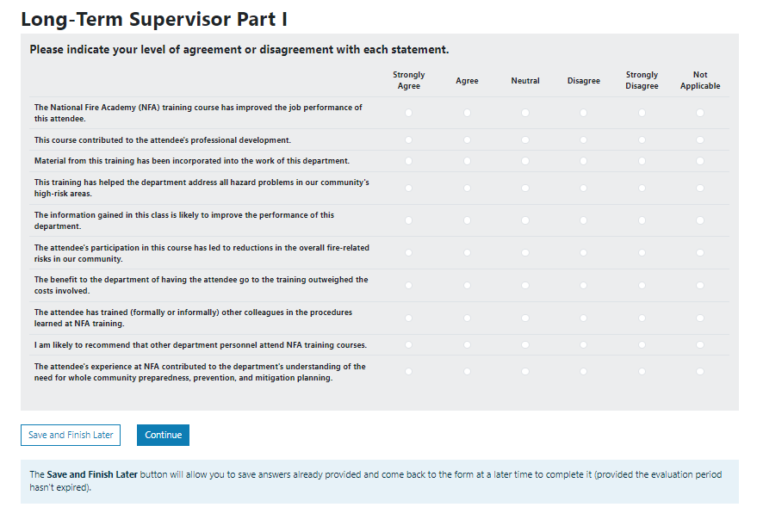Mark Agree for hazard problems in high-risk areas
757x532 pixels.
pyautogui.click(x=467, y=188)
